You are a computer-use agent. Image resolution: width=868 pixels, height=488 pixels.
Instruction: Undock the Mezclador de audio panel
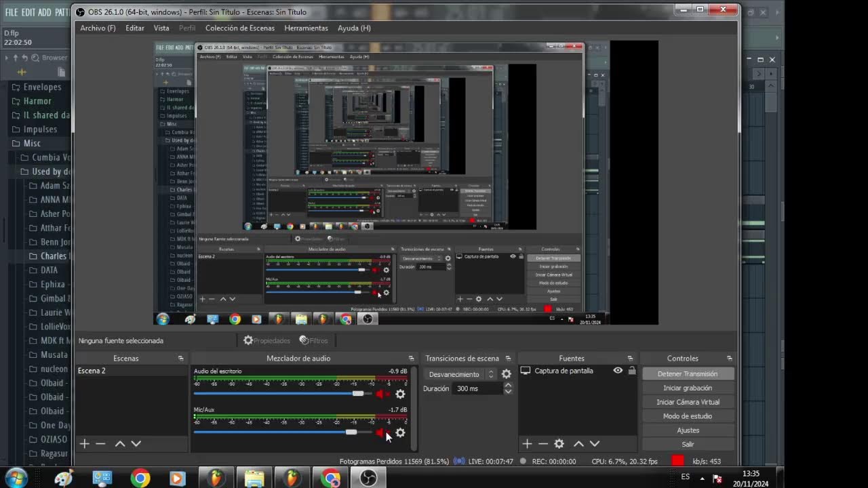coord(411,359)
